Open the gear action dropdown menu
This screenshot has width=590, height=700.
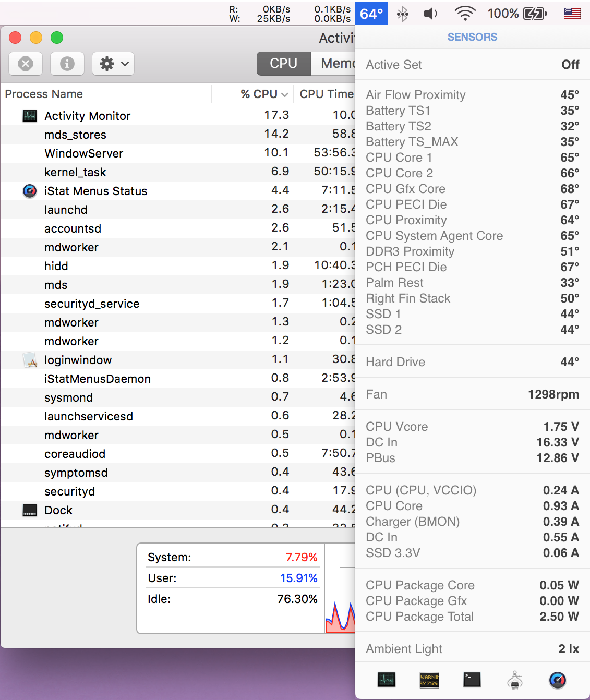113,64
